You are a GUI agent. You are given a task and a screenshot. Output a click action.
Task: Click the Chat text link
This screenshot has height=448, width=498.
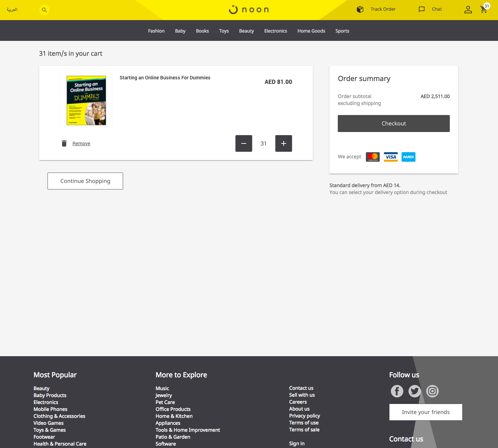(x=437, y=9)
